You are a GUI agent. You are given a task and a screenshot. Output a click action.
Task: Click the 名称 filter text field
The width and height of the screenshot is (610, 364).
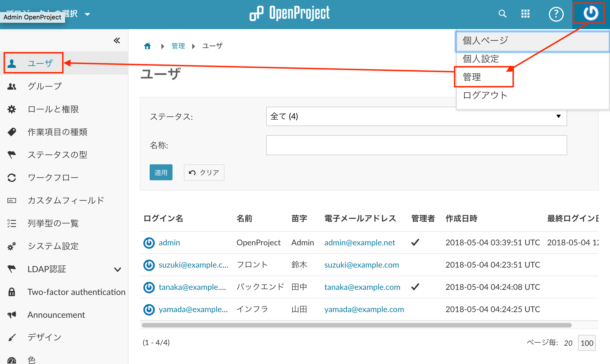[x=416, y=145]
